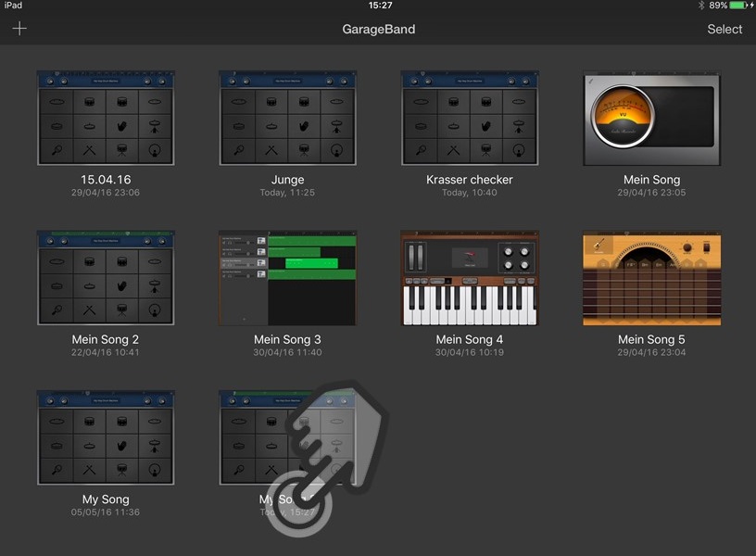
Task: Open the Mein Song 2 drum thumbnail
Action: (106, 278)
